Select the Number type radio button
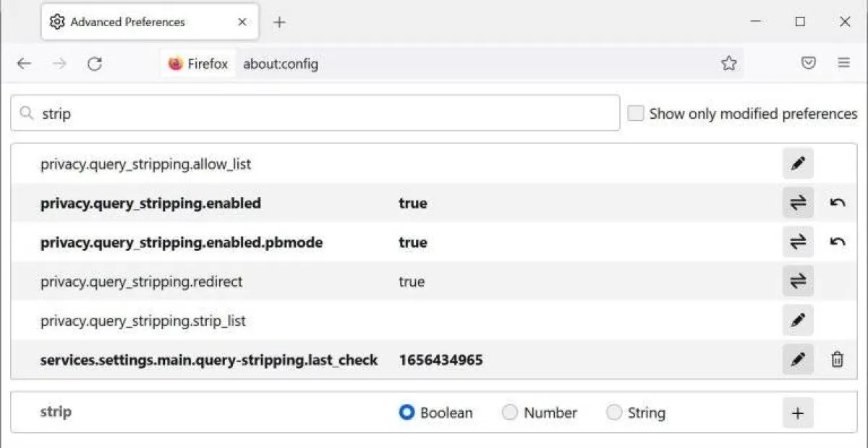Screen dimensions: 868x448 click(x=510, y=413)
